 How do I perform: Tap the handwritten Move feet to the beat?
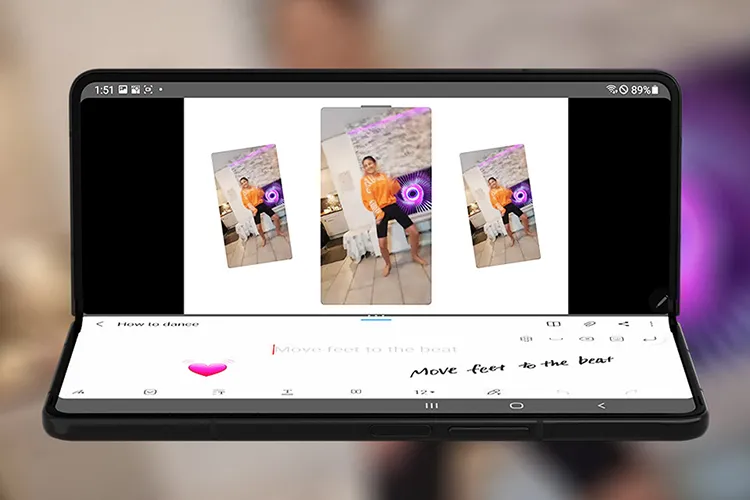pyautogui.click(x=511, y=366)
